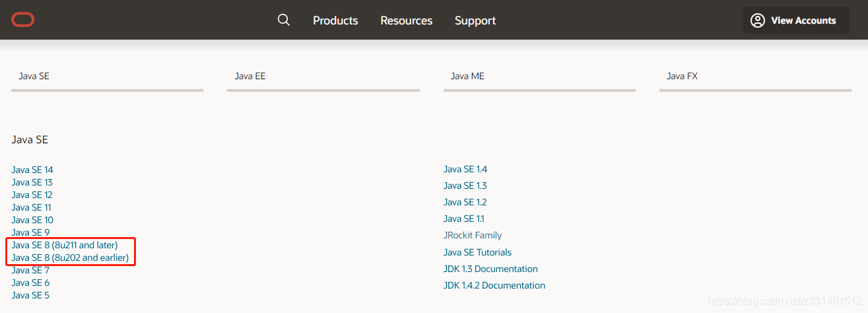
Task: Open the Java SE 14 link
Action: pyautogui.click(x=32, y=170)
